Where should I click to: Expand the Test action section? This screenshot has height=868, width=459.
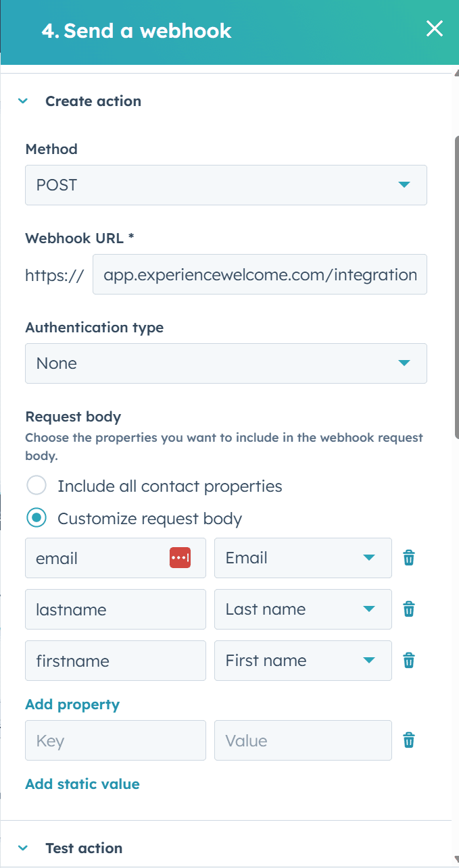tap(24, 848)
